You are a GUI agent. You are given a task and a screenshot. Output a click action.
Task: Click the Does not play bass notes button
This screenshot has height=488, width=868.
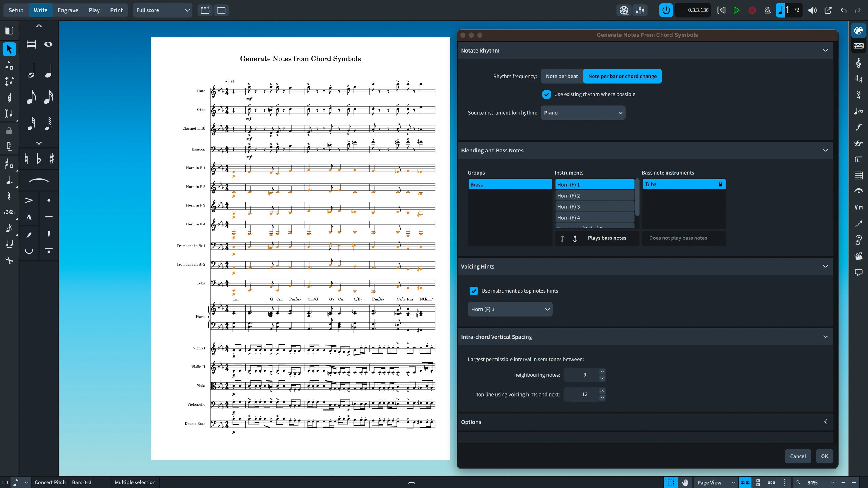pyautogui.click(x=678, y=238)
